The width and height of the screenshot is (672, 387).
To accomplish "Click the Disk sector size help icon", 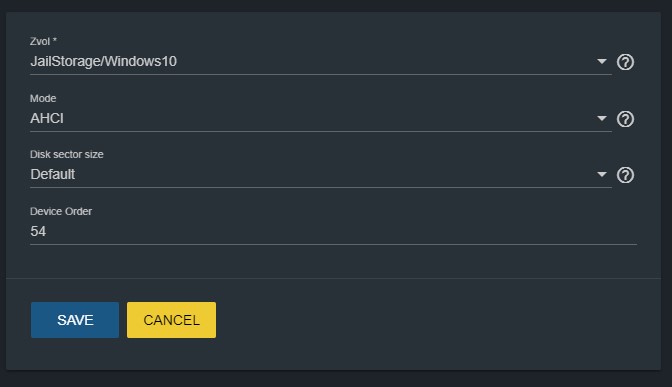I will [625, 175].
